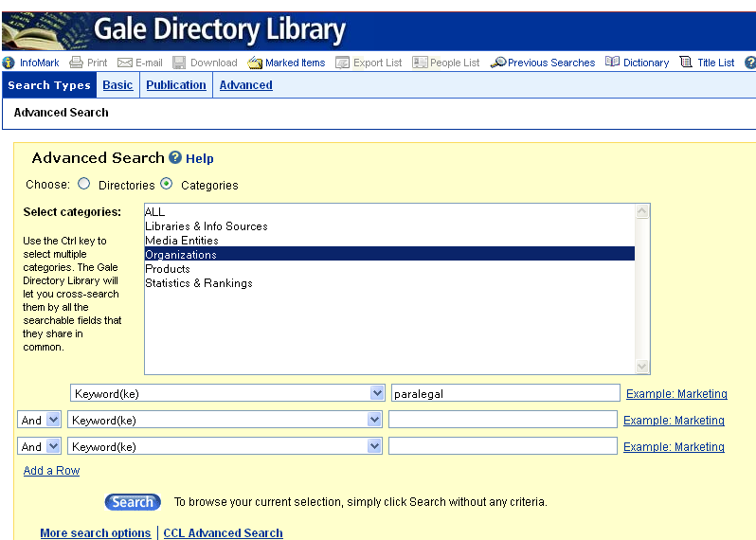Select Products category
The width and height of the screenshot is (756, 540).
click(x=389, y=268)
